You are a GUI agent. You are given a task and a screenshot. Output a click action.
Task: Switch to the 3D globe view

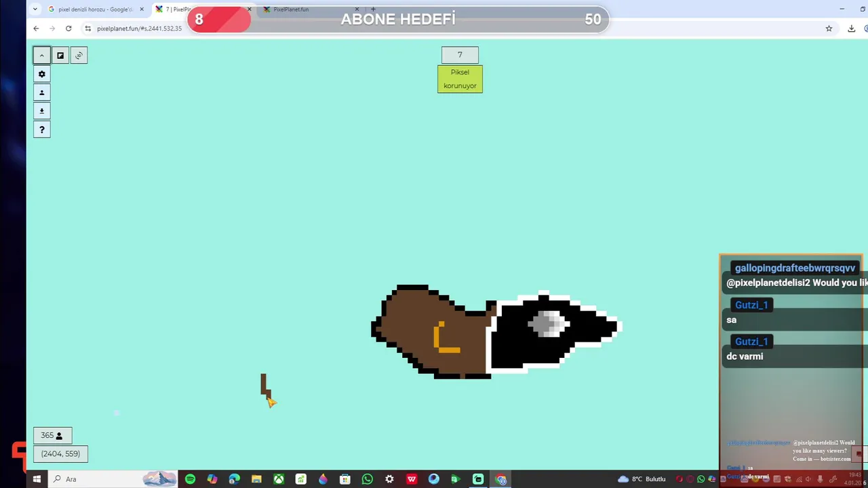click(79, 56)
